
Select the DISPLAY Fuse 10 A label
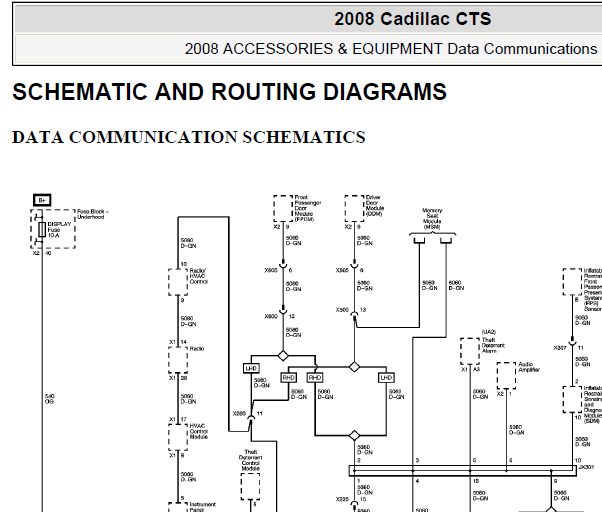coord(59,230)
